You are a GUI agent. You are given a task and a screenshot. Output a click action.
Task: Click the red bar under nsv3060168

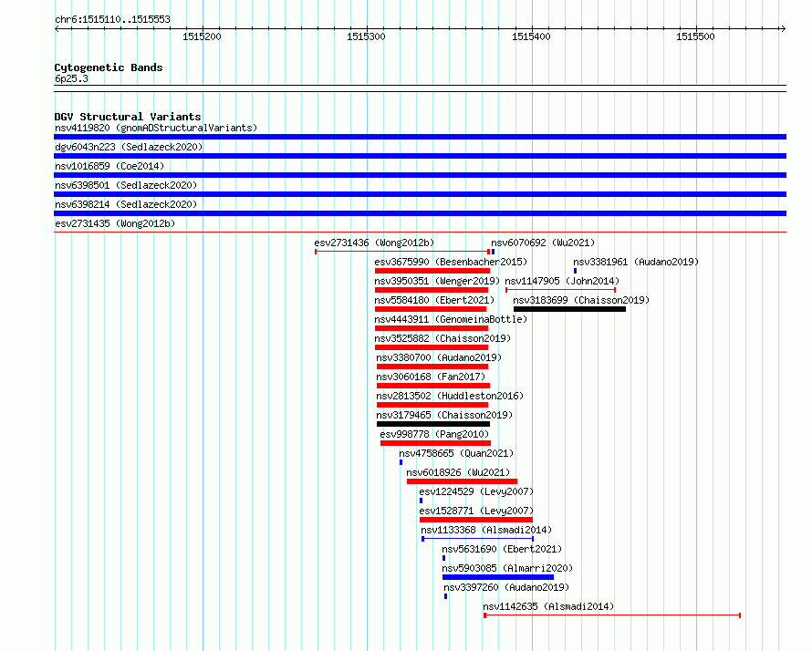pyautogui.click(x=433, y=386)
